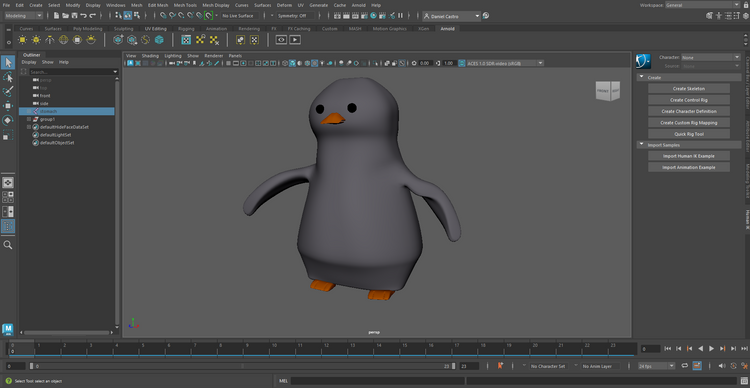Create an Arnold SkyDome Light from shelf
The height and width of the screenshot is (388, 750).
(x=63, y=40)
